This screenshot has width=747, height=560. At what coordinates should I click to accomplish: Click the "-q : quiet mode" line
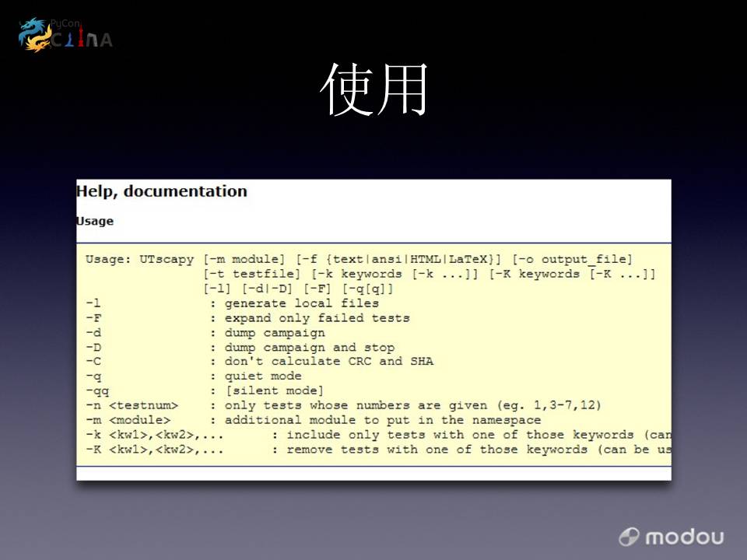point(193,376)
